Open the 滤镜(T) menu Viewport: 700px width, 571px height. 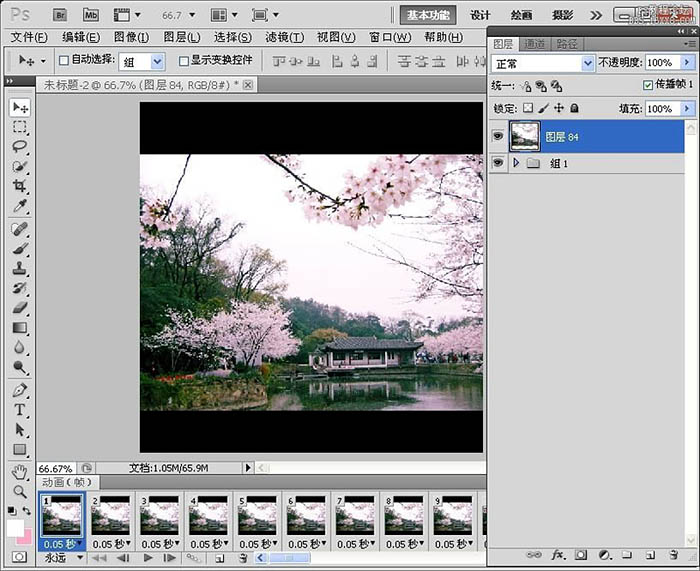(x=284, y=37)
